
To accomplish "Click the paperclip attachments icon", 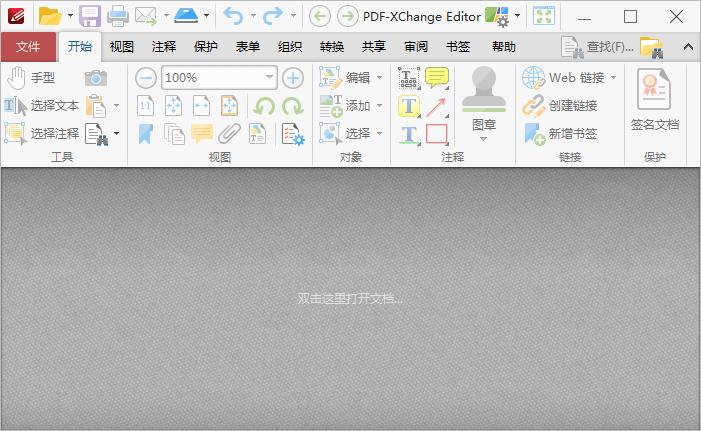I will pyautogui.click(x=229, y=133).
